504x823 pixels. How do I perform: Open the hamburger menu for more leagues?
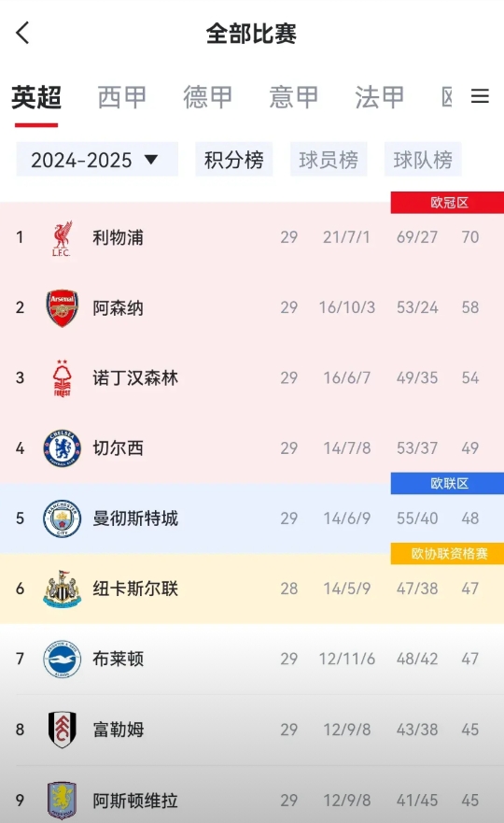tap(480, 96)
